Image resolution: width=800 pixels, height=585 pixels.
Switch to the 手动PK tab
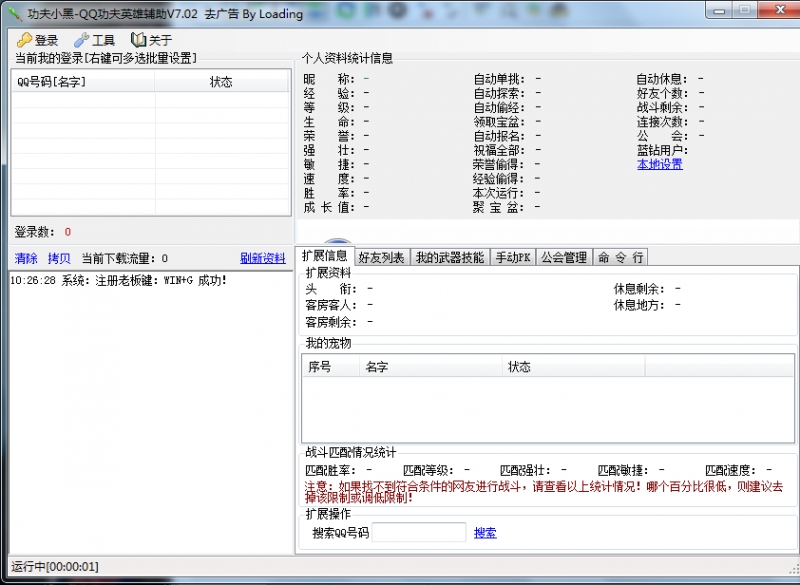click(513, 258)
